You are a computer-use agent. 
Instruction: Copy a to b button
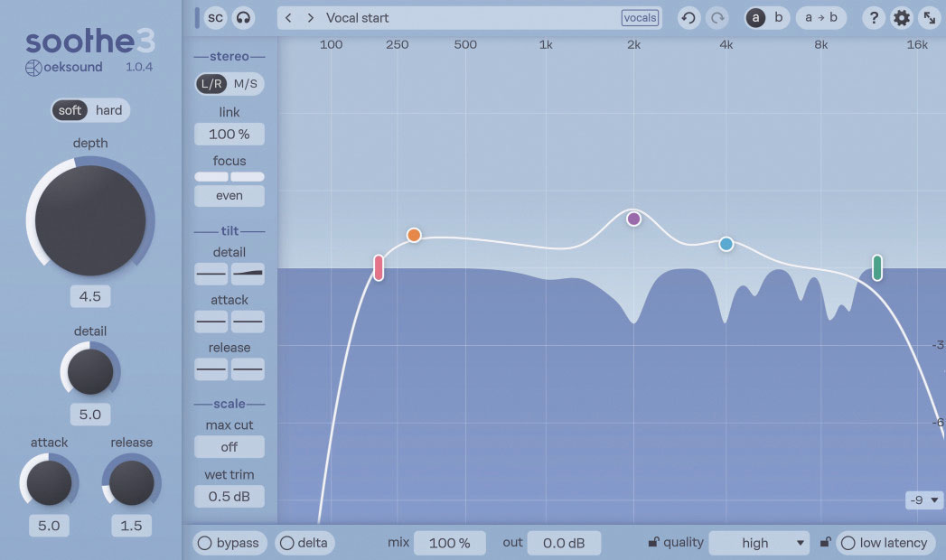click(821, 18)
